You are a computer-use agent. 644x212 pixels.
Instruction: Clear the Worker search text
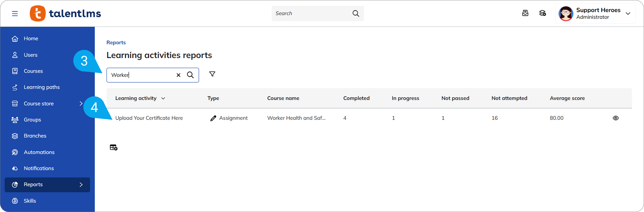(178, 75)
